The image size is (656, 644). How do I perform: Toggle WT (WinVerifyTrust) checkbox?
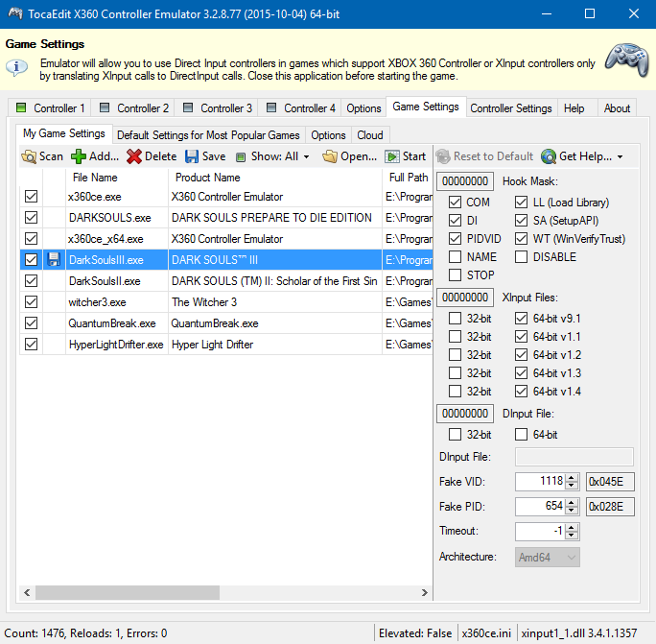coord(521,239)
